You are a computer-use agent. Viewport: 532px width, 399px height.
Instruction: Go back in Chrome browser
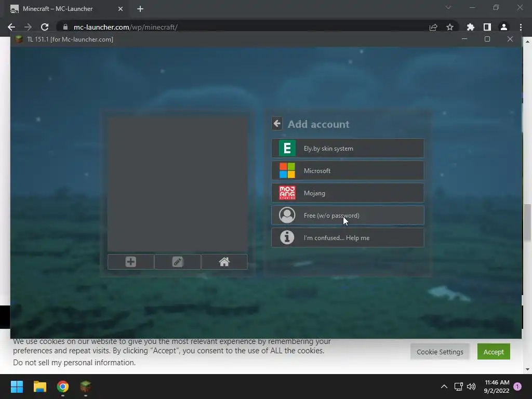[x=11, y=27]
